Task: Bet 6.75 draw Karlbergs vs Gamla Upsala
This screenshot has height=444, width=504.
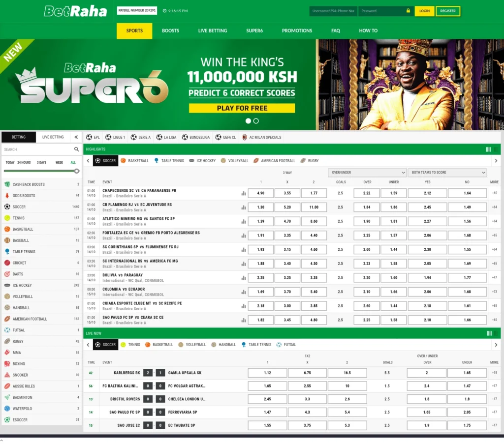Action: tap(307, 373)
